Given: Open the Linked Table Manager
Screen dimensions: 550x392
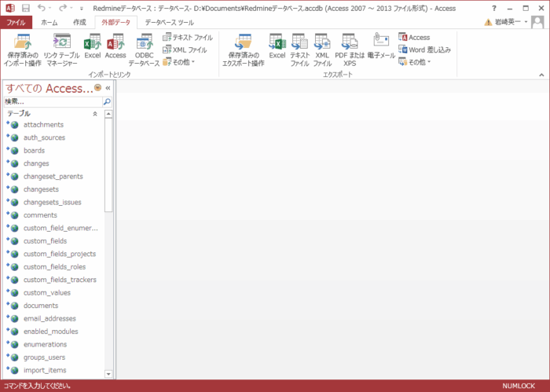Looking at the screenshot, I should point(62,49).
